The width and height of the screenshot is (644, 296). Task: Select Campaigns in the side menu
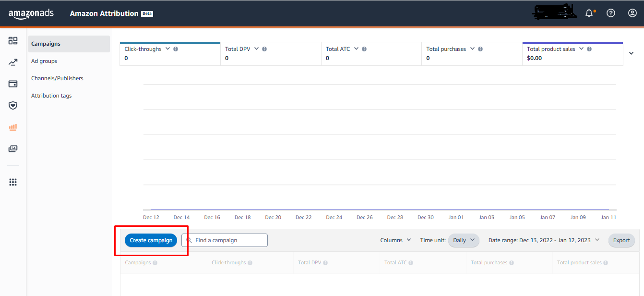[69, 44]
